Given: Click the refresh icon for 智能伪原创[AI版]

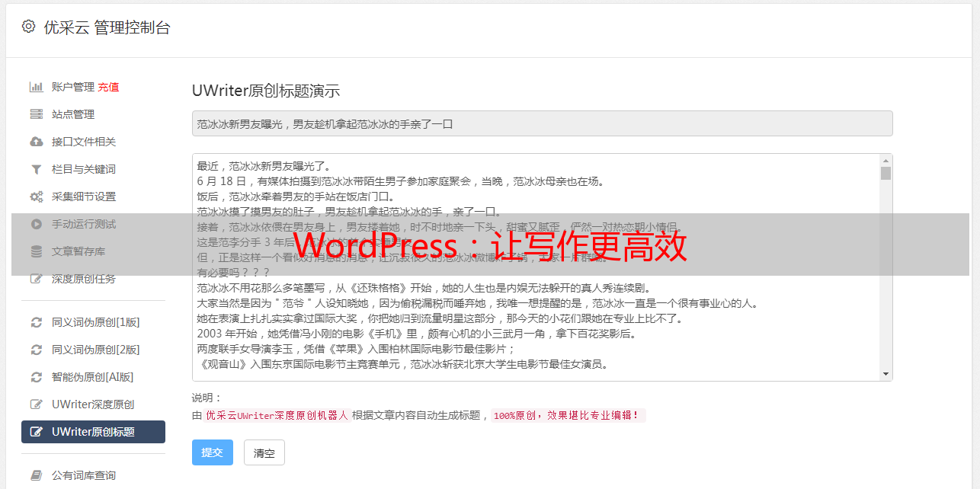Looking at the screenshot, I should coord(36,377).
